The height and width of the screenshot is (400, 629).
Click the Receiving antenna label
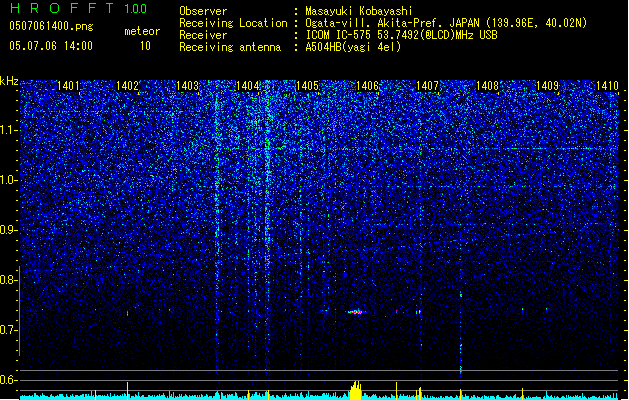(230, 47)
